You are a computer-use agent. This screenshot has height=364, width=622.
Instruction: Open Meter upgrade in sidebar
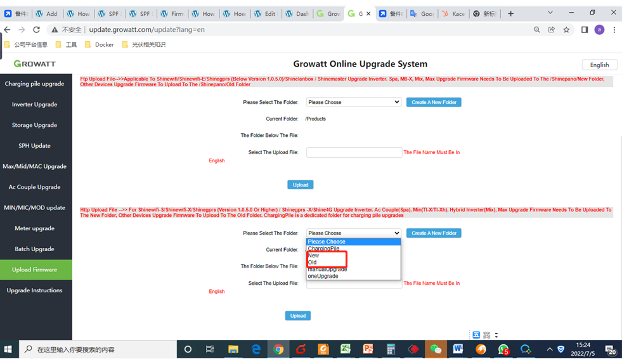coord(34,228)
